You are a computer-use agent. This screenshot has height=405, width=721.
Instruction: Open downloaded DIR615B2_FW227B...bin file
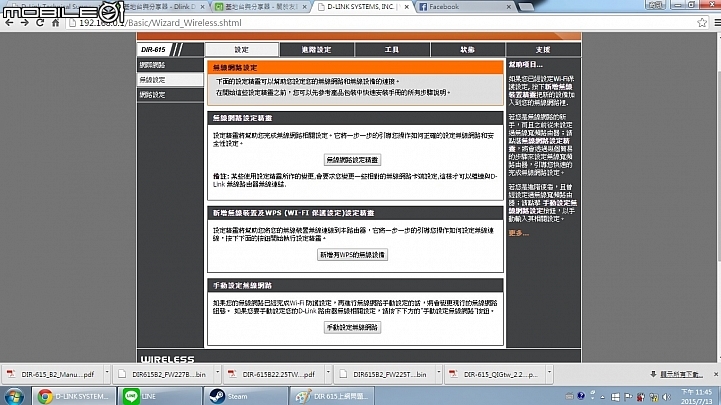(x=163, y=375)
